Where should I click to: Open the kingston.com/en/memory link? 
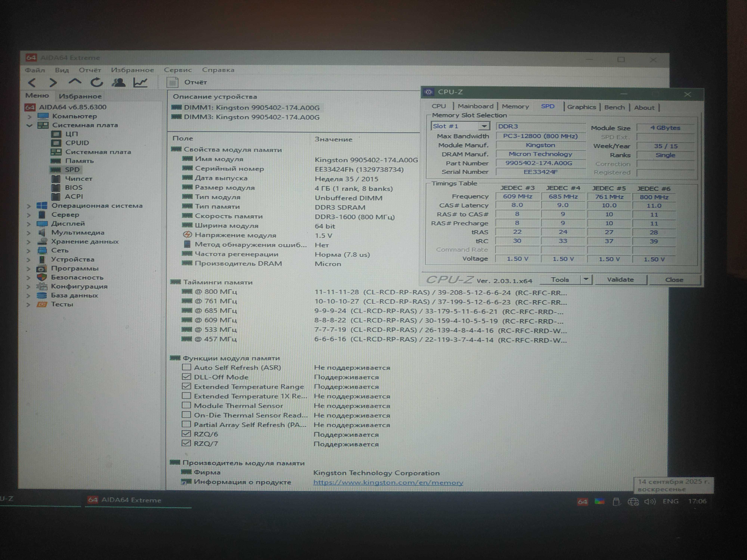pos(388,482)
